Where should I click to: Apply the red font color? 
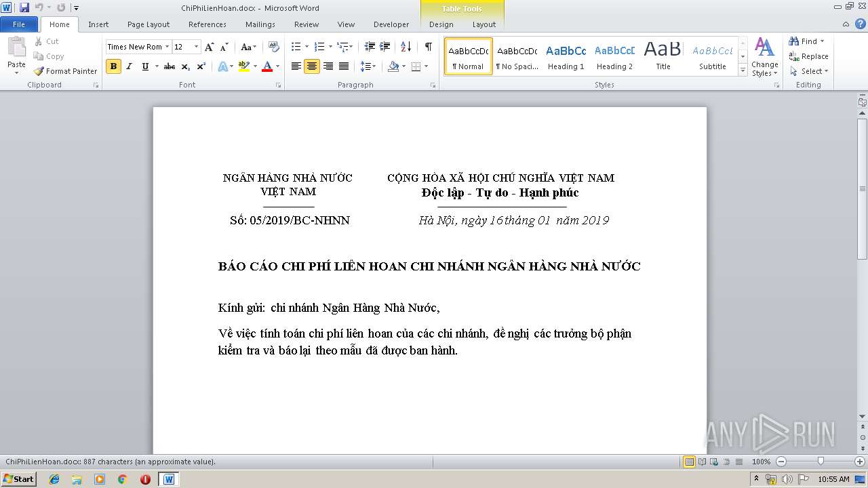click(x=267, y=66)
